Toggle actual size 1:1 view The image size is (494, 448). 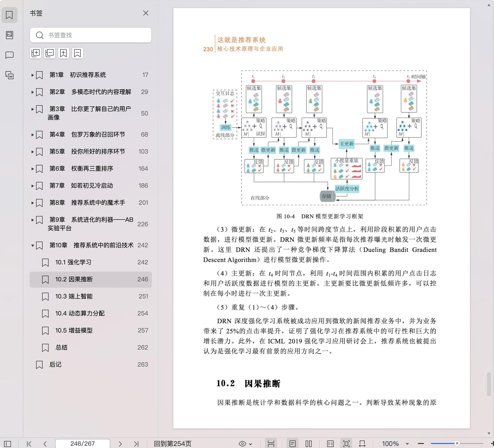pos(330,444)
